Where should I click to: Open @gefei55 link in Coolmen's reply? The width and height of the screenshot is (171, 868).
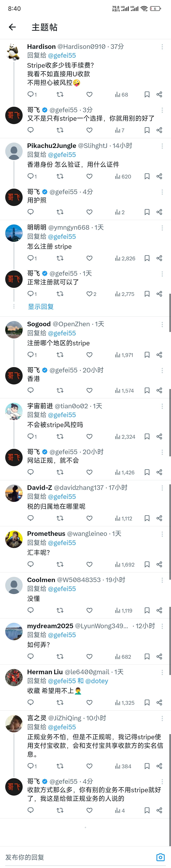click(62, 589)
